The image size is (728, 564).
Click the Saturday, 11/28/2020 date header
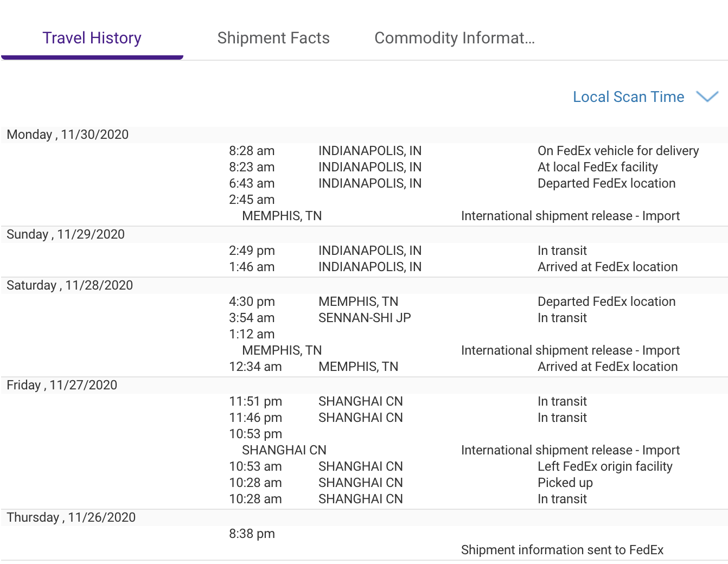[x=70, y=285]
